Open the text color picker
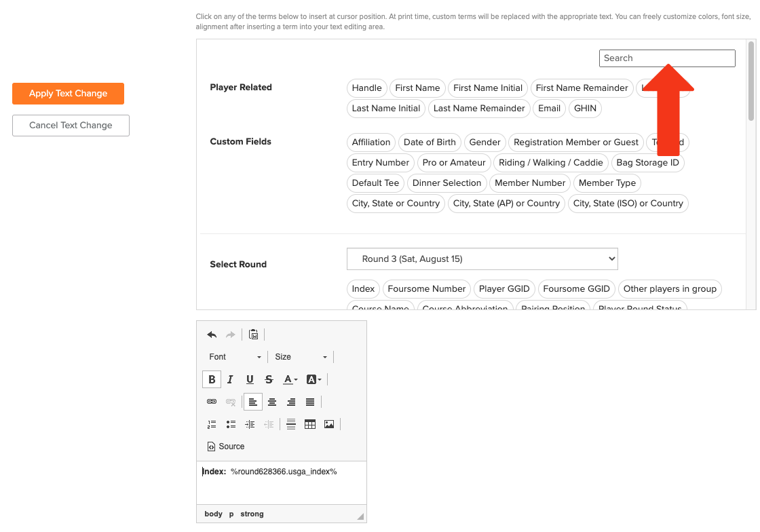This screenshot has height=532, width=760. pos(290,379)
